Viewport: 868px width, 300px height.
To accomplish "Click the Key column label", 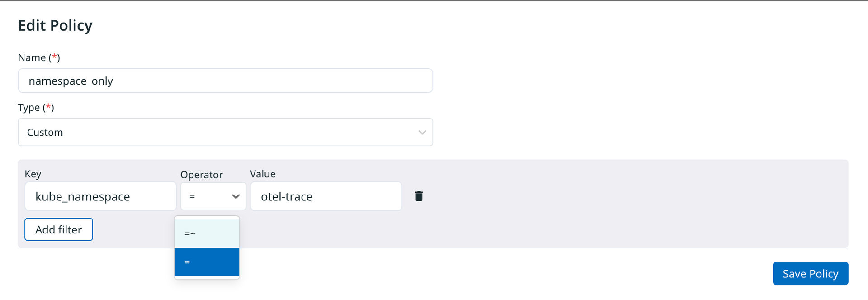I will click(x=33, y=174).
